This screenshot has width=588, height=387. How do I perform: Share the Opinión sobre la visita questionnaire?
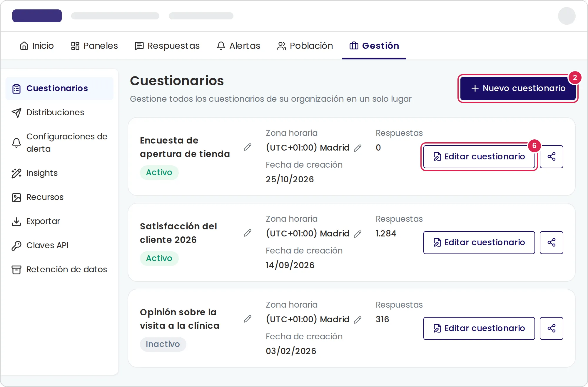551,328
